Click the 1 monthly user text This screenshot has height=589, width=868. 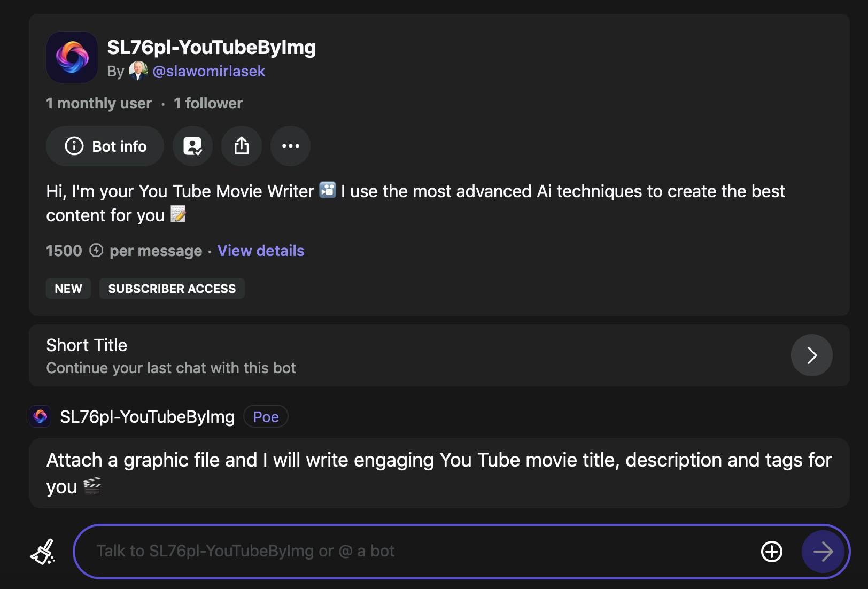click(99, 103)
